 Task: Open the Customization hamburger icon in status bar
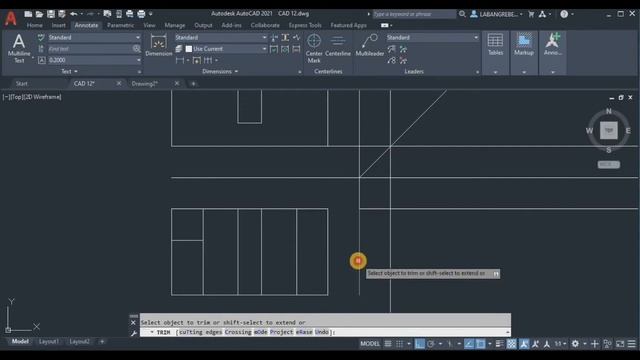631,344
